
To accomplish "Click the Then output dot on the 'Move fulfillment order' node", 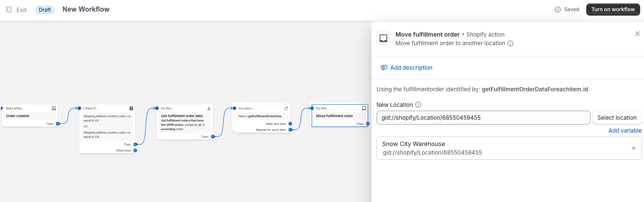I will click(x=368, y=124).
